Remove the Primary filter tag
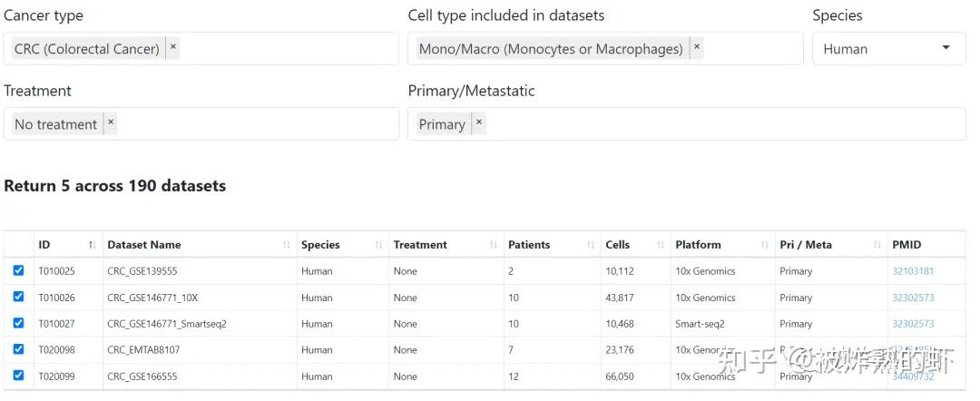Viewport: 980px width, 401px height. 478,123
